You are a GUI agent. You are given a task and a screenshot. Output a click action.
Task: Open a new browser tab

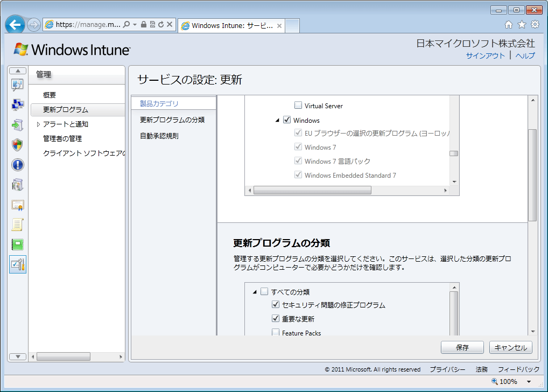[292, 25]
